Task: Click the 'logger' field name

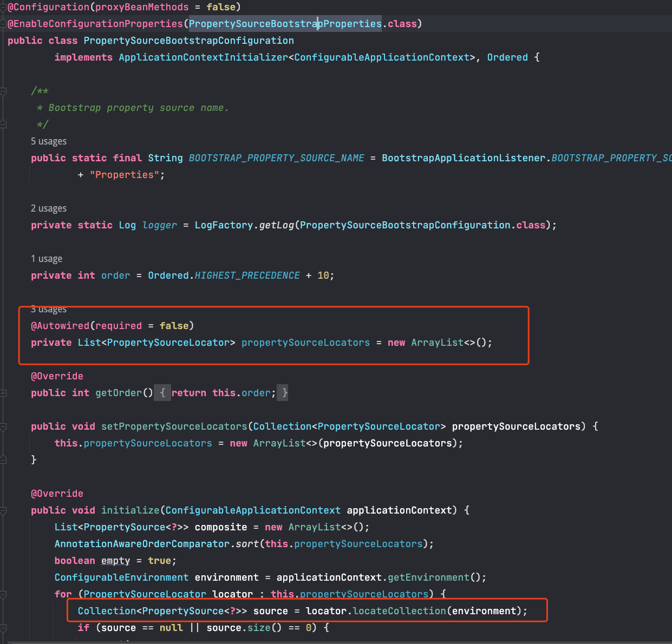Action: [x=160, y=225]
